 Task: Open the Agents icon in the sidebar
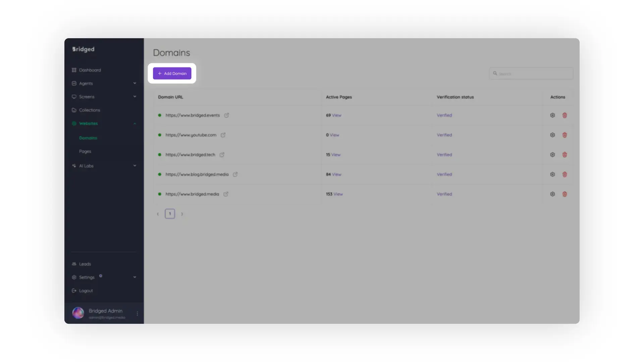74,83
